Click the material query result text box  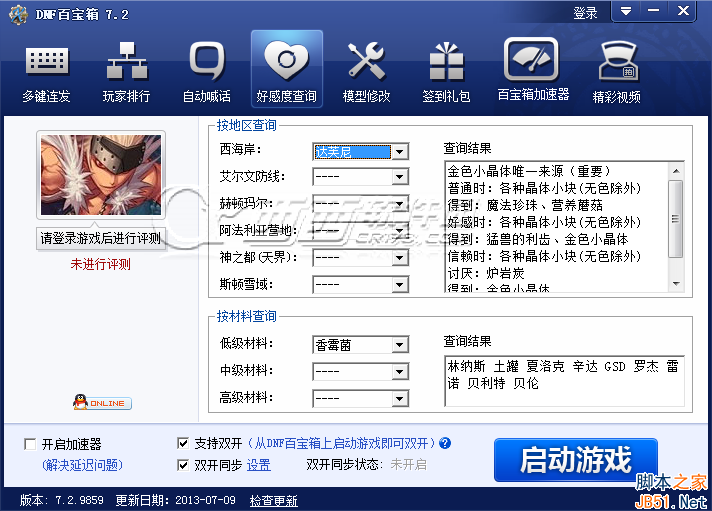click(564, 381)
